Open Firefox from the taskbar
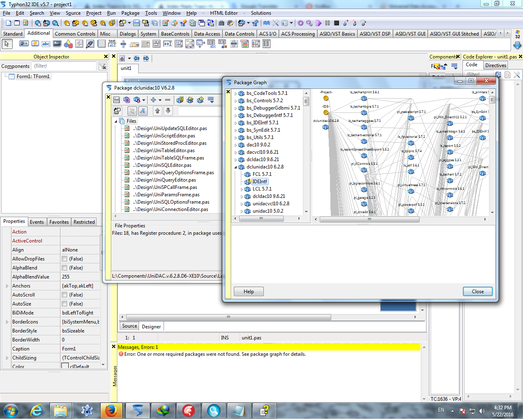 click(111, 411)
